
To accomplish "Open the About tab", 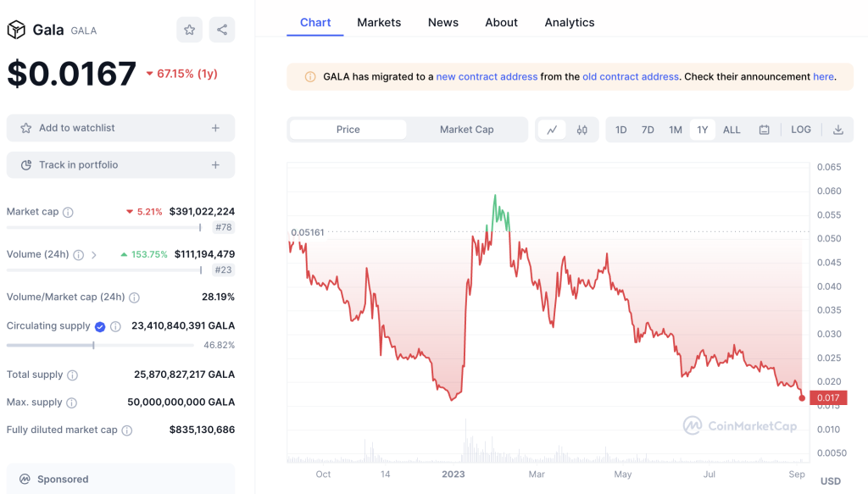I will [x=502, y=23].
